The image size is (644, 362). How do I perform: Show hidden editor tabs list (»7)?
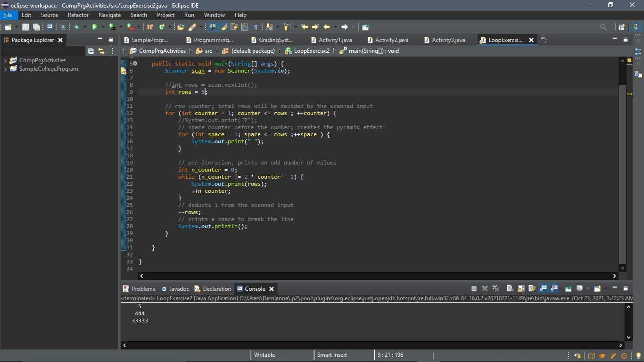(544, 40)
